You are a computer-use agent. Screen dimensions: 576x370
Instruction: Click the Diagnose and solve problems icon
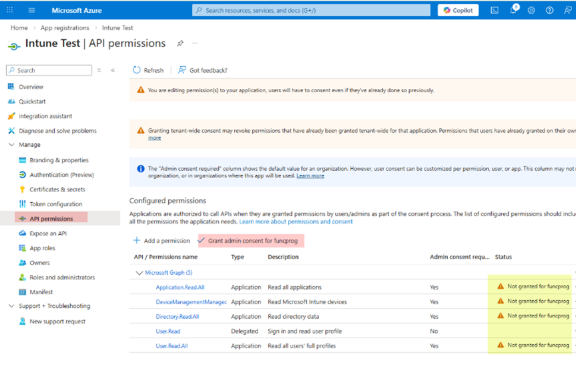11,130
